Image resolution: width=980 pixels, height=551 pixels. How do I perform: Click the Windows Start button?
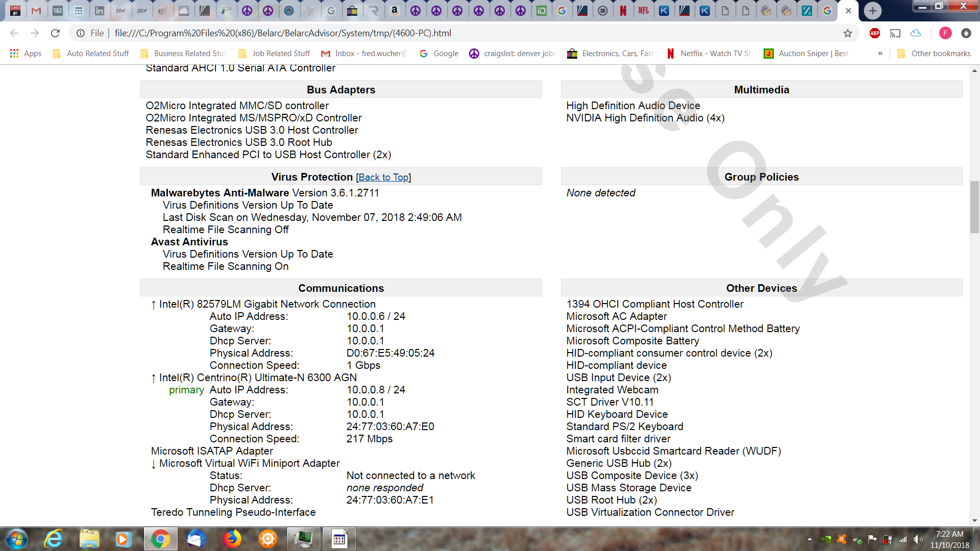click(x=16, y=539)
